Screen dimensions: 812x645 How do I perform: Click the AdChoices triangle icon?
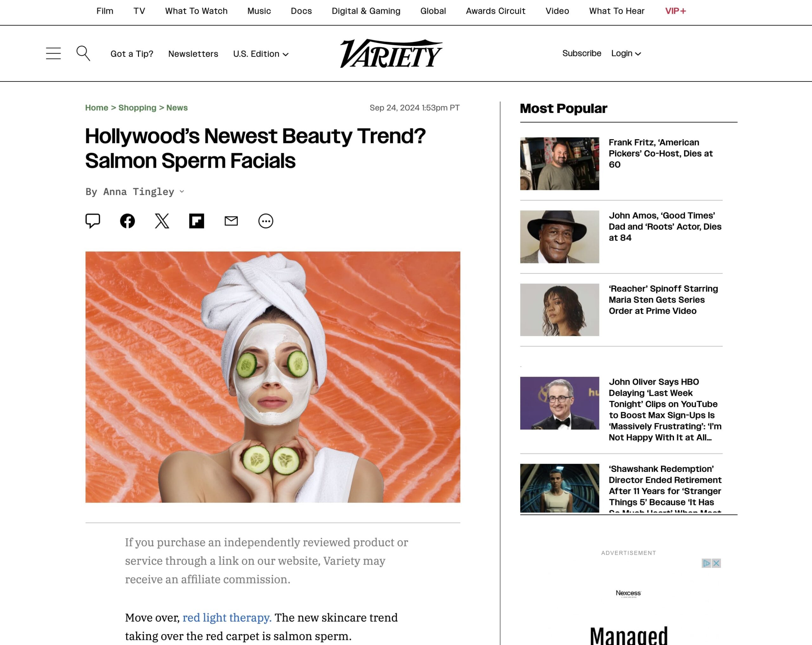[707, 563]
